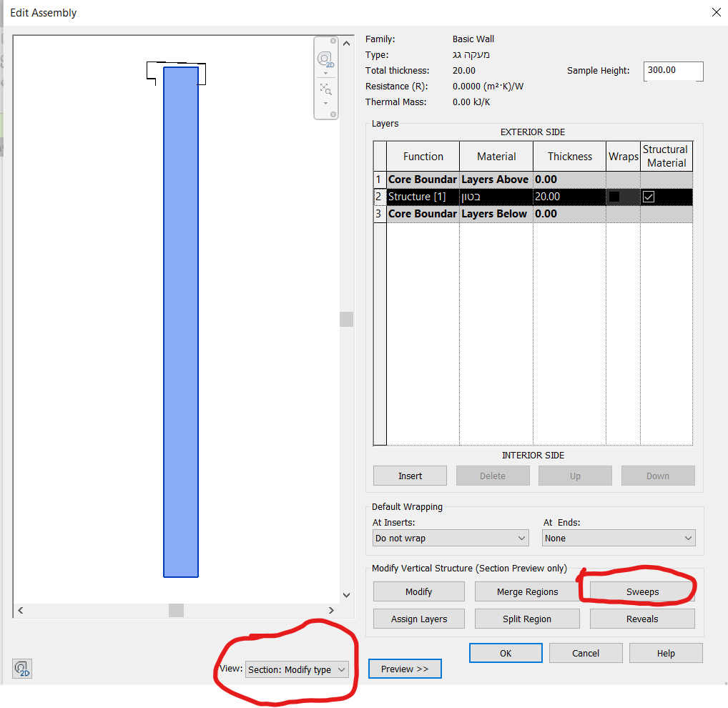Click the zoom region tool in the navigation bar

325,89
